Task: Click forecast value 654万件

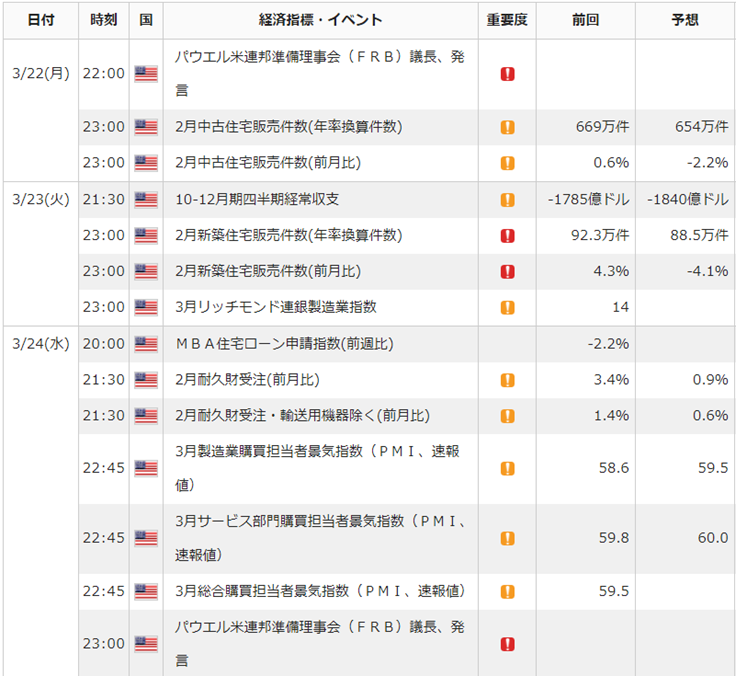Action: coord(702,127)
